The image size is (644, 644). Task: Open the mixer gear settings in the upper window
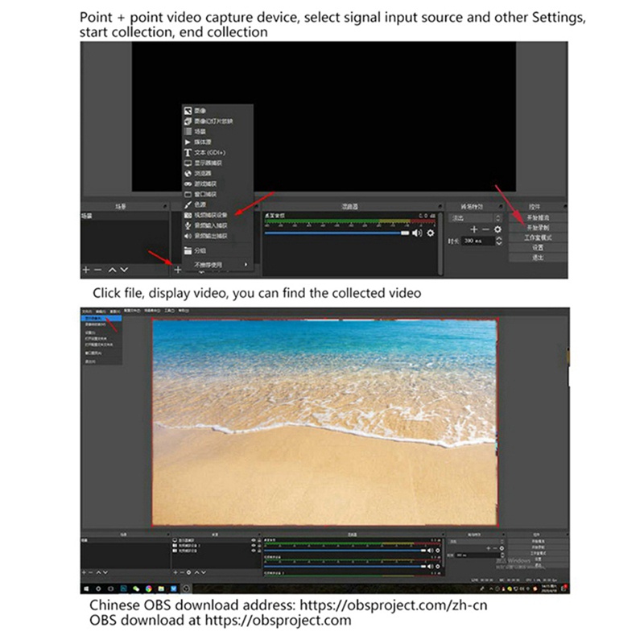[x=431, y=233]
